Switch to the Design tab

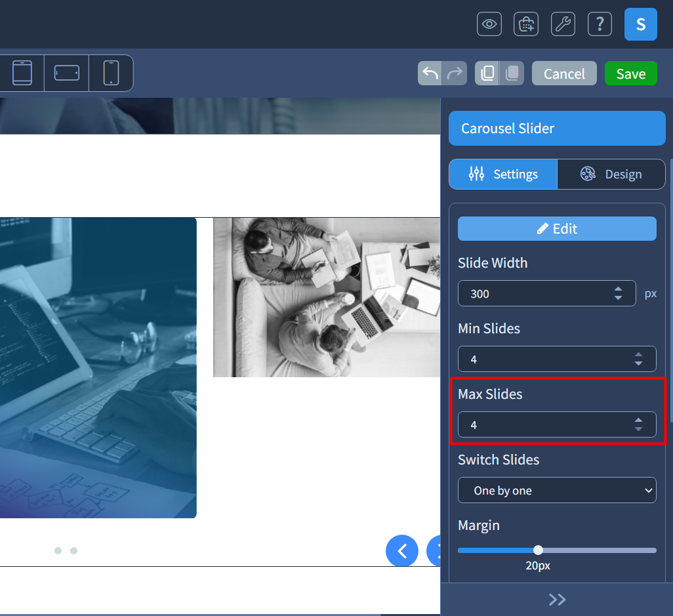pos(611,175)
